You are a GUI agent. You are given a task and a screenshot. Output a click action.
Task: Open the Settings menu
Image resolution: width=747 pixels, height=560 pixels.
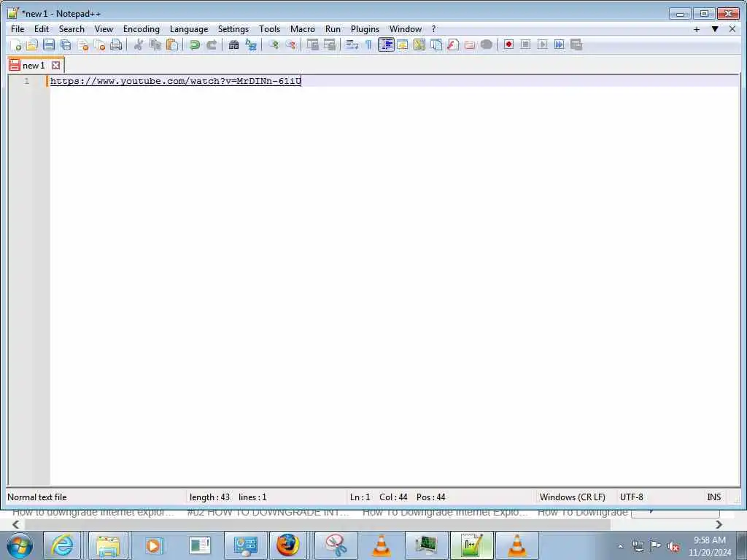coord(233,29)
